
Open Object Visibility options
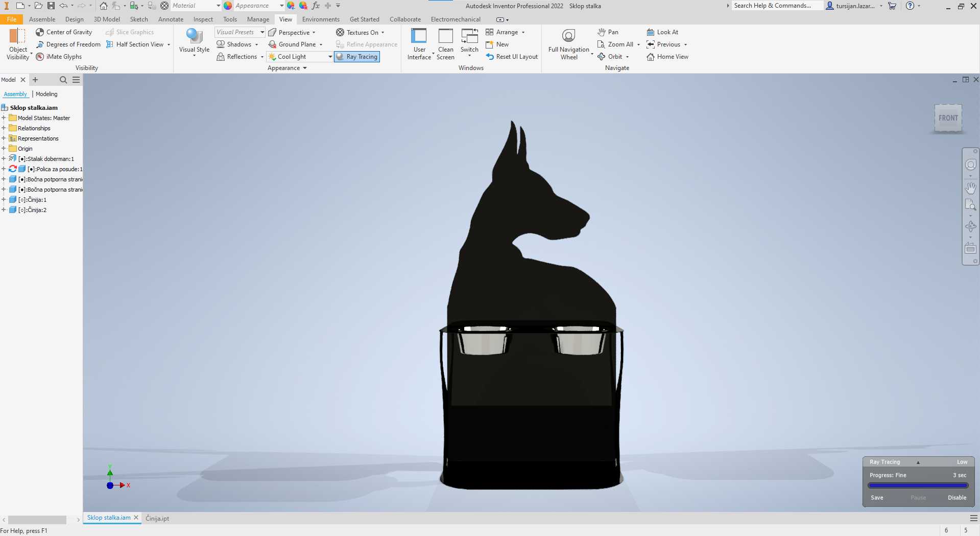point(18,44)
